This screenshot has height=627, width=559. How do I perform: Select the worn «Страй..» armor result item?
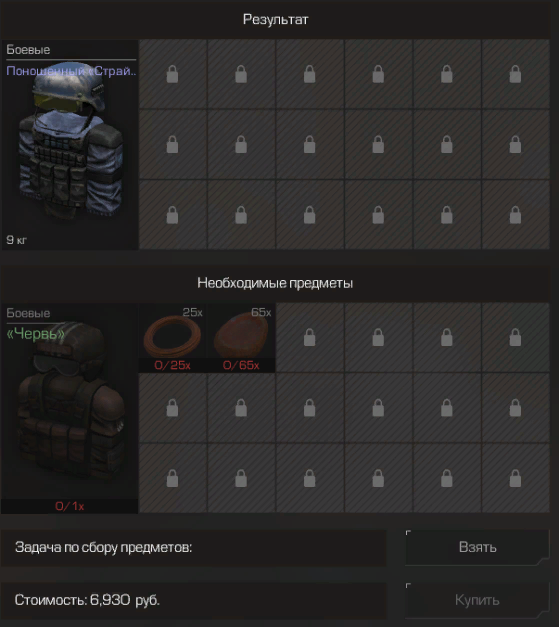(70, 145)
